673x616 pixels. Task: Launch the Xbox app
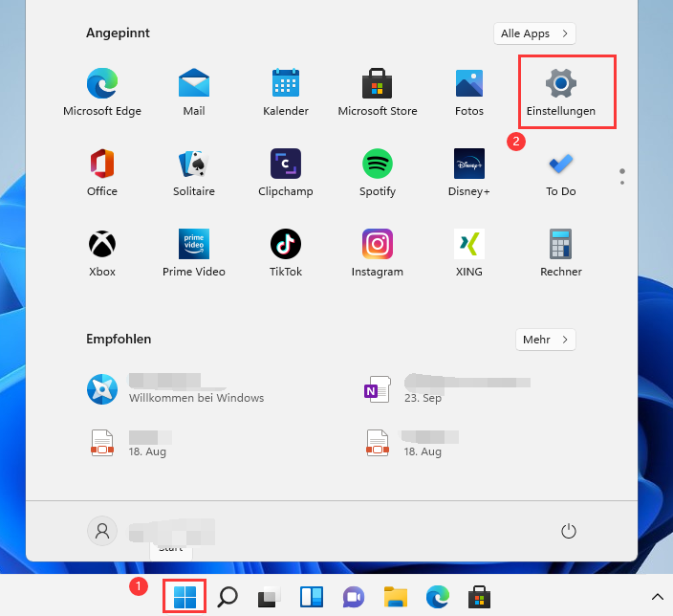(x=102, y=253)
